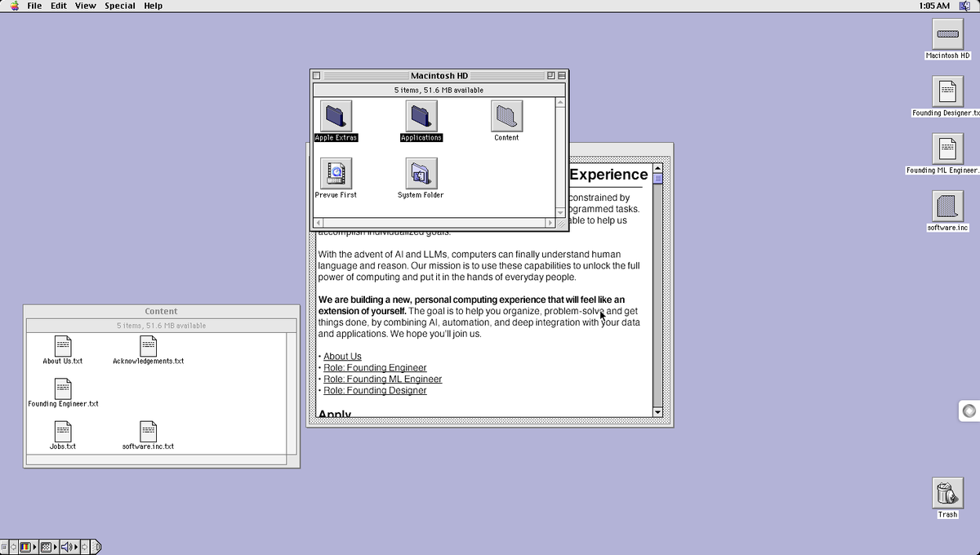
Task: Click the "Apply" heading in document
Action: pyautogui.click(x=335, y=414)
